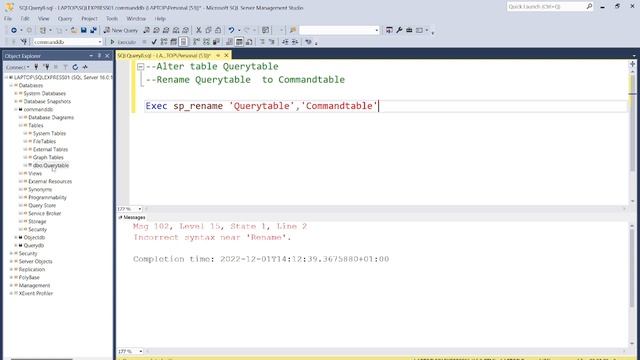Toggle Results to Text icon
This screenshot has height=360, width=640.
[229, 42]
